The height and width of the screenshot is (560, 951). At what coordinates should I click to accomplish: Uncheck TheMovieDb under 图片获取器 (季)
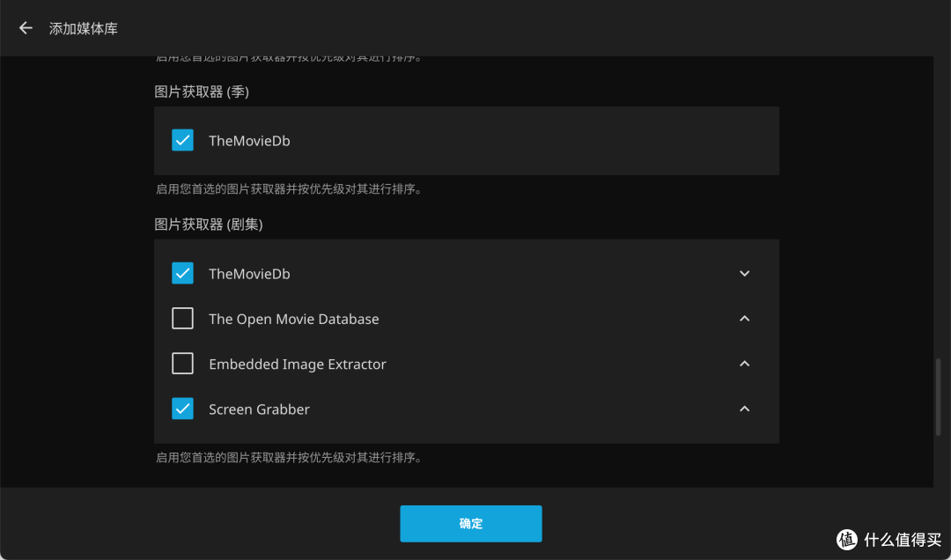tap(182, 140)
